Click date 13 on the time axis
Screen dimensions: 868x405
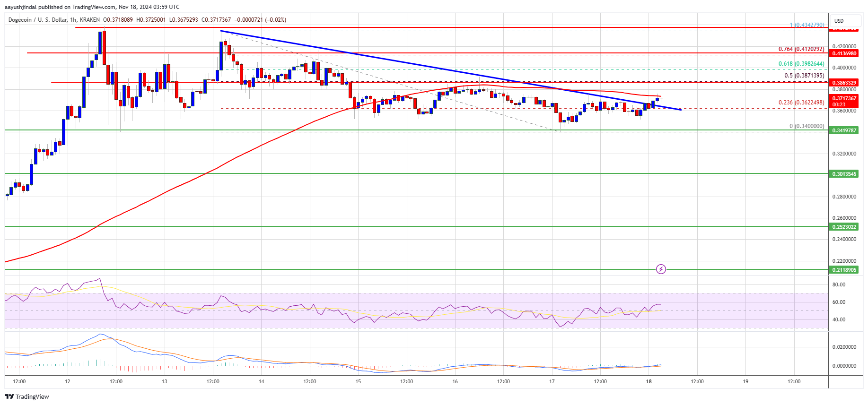[164, 381]
